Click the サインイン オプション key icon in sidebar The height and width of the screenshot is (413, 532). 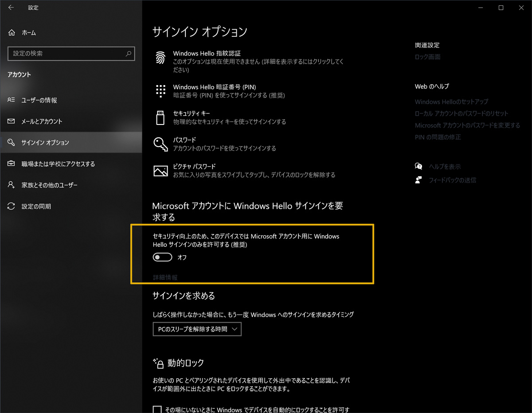pyautogui.click(x=12, y=143)
